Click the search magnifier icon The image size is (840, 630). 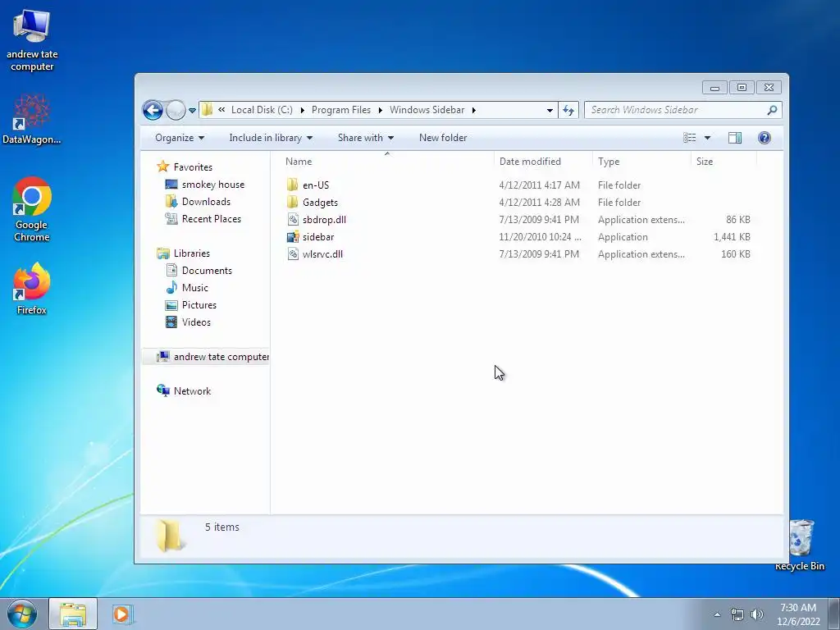[772, 110]
